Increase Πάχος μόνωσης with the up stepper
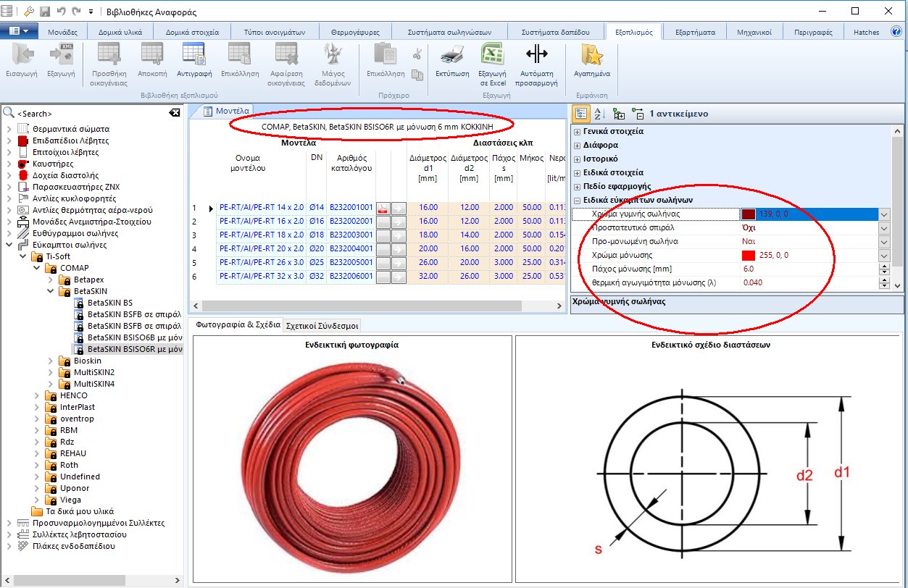 point(883,266)
